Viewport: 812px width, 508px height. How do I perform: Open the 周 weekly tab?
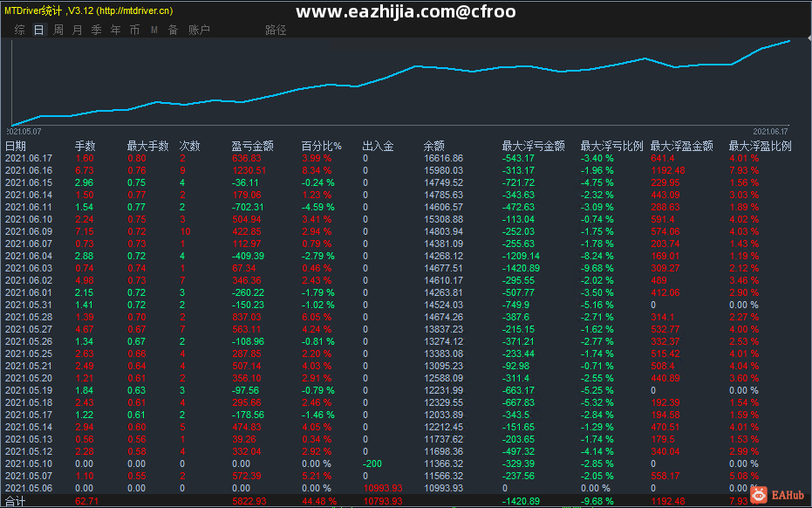[58, 30]
